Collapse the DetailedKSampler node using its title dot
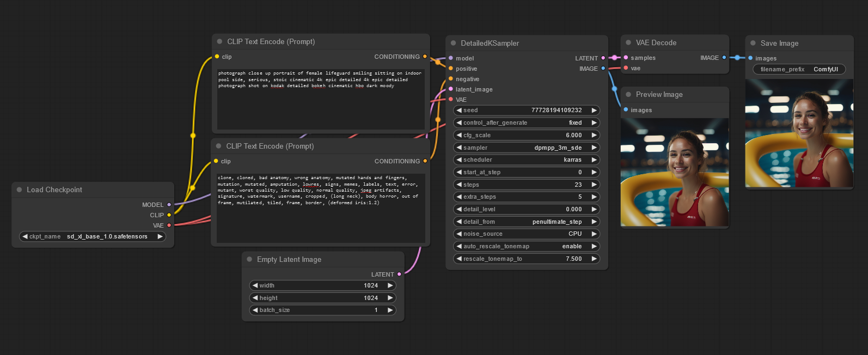Viewport: 868px width, 355px height. click(453, 43)
